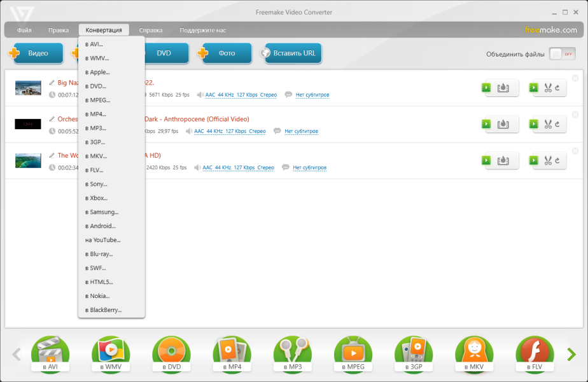Click the 'Вставить URL' button
This screenshot has height=382, width=588.
(293, 53)
